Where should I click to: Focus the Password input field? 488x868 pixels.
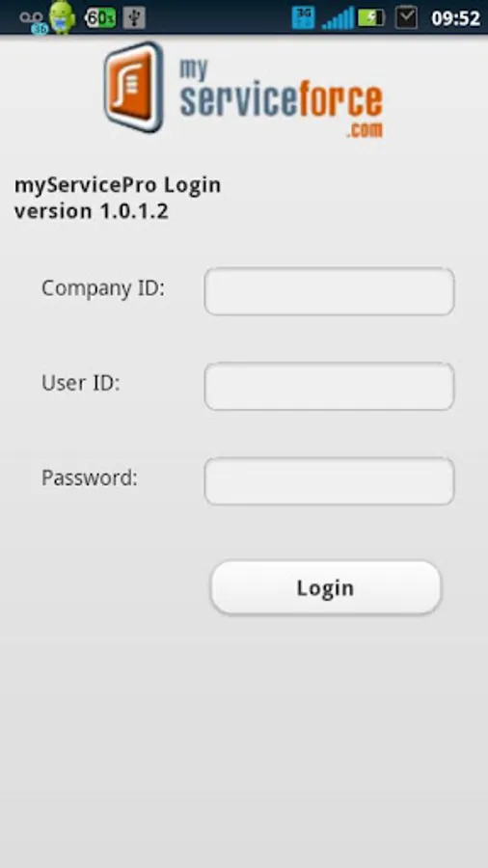(329, 480)
